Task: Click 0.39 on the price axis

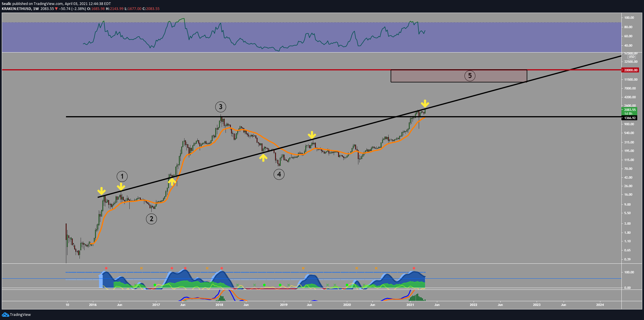Action: pos(627,259)
